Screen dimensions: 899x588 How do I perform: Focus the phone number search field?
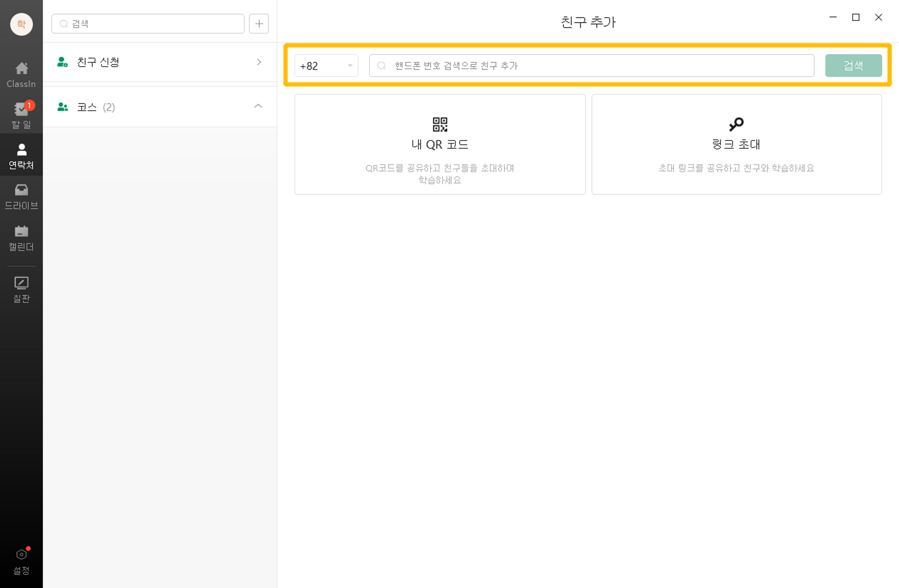[x=592, y=66]
